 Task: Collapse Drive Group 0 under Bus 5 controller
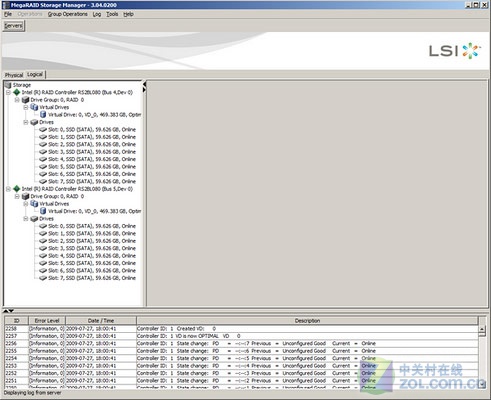click(17, 197)
